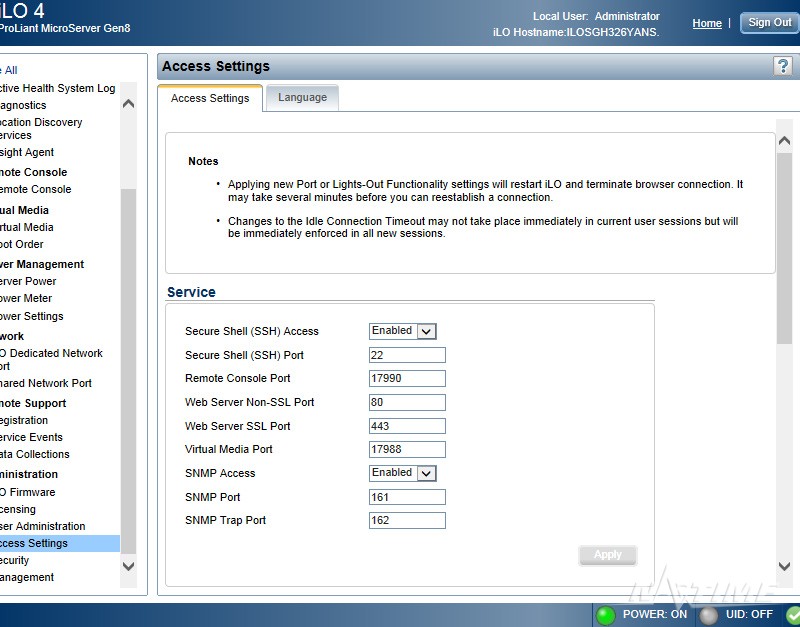Select highlighted Access Settings sidebar item
The image size is (800, 627).
[x=60, y=543]
